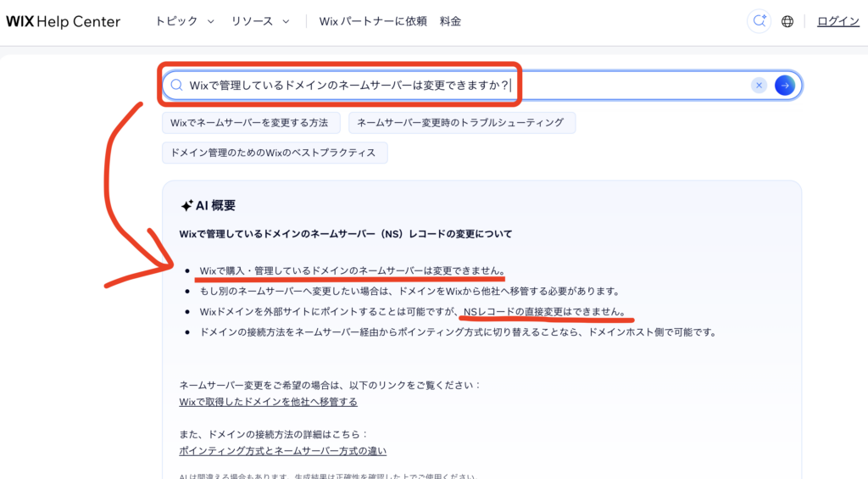Click text また、ドメインの接続方法の詳細はこちら
Image resolution: width=868 pixels, height=479 pixels.
274,435
